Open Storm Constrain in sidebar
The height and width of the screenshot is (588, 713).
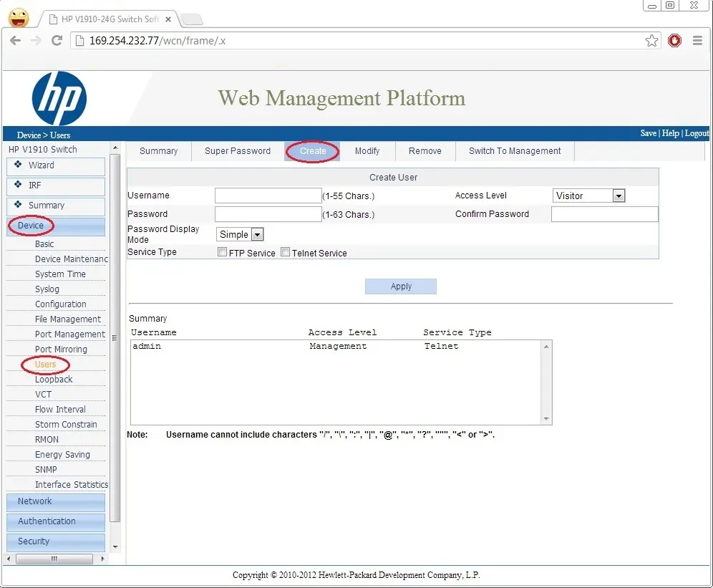[x=66, y=424]
